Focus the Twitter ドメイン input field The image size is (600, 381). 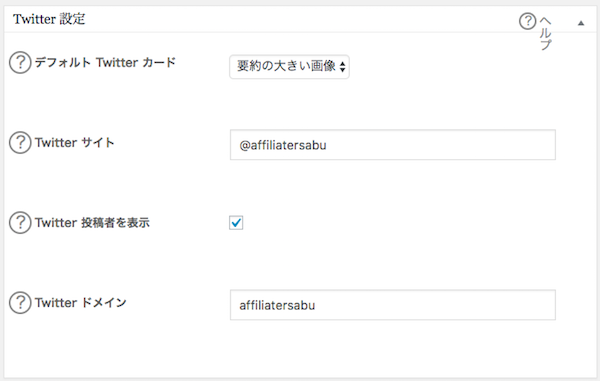click(x=393, y=305)
